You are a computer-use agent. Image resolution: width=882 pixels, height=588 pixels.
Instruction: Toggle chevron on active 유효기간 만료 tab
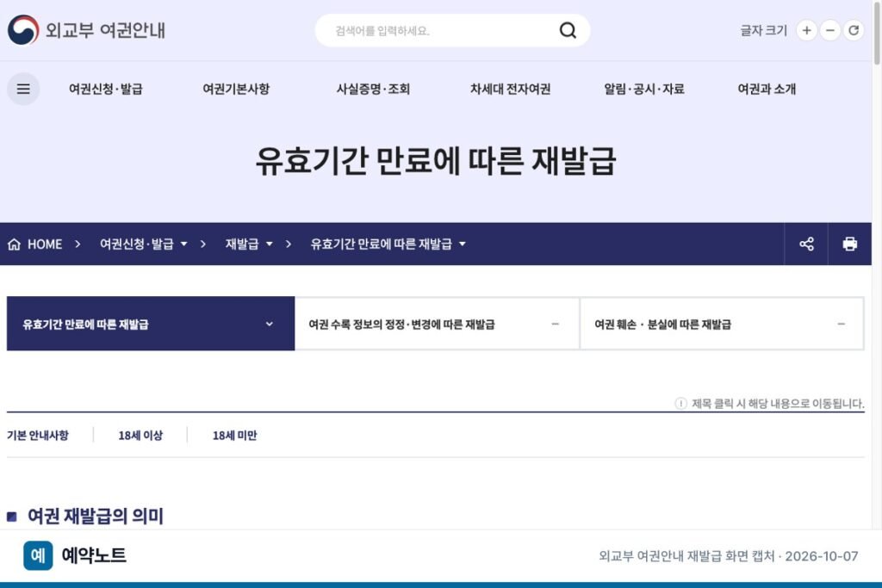[x=270, y=324]
